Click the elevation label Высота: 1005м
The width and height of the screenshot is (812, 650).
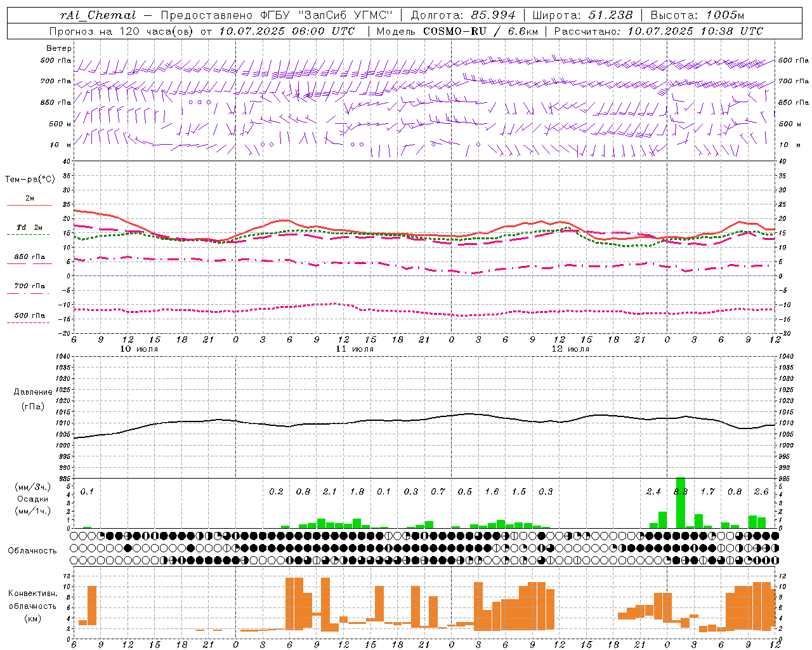pyautogui.click(x=697, y=15)
